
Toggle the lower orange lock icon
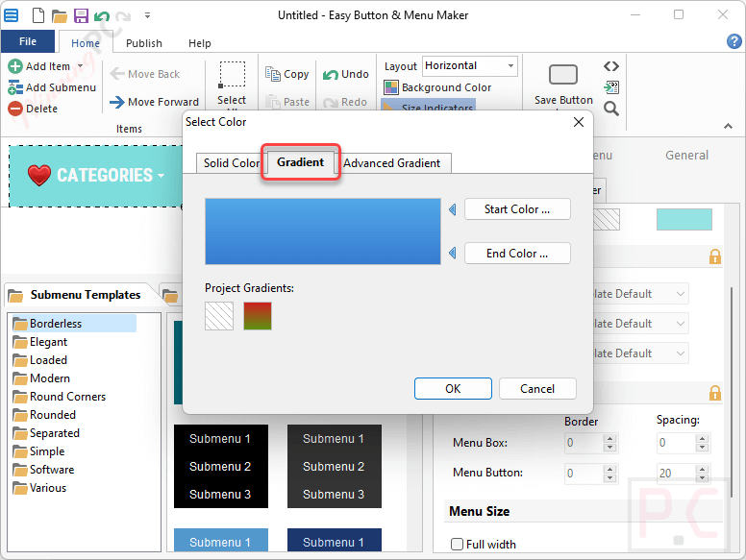pyautogui.click(x=715, y=393)
